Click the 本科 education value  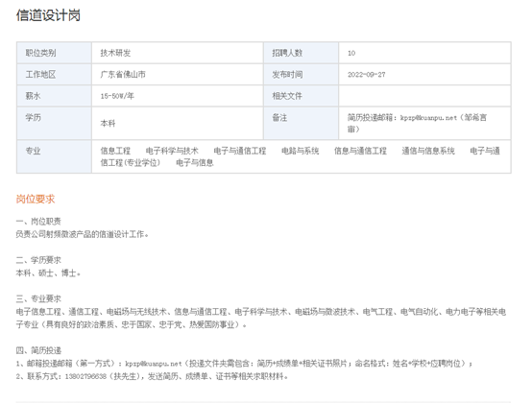108,124
